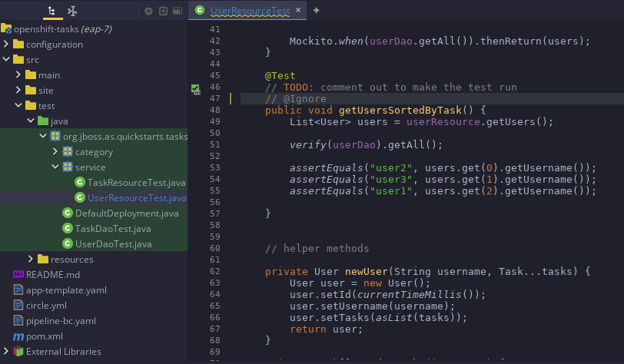Select the test folder label

[47, 106]
